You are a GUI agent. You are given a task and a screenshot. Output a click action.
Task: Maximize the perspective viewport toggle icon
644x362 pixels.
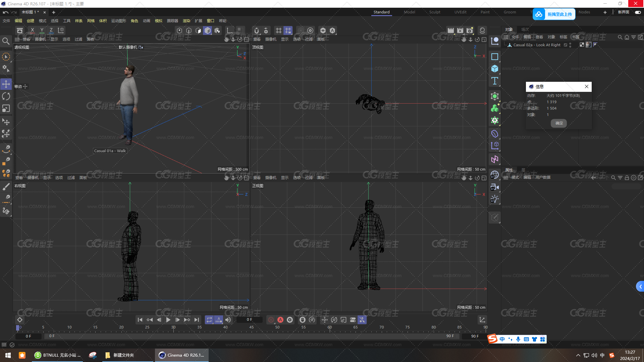(x=247, y=39)
